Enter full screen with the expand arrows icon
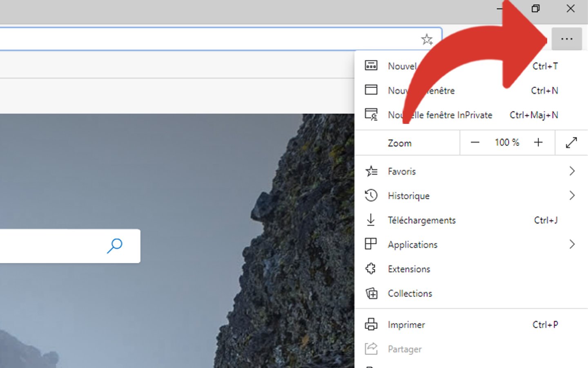Screen dimensions: 588x368 click(x=571, y=143)
